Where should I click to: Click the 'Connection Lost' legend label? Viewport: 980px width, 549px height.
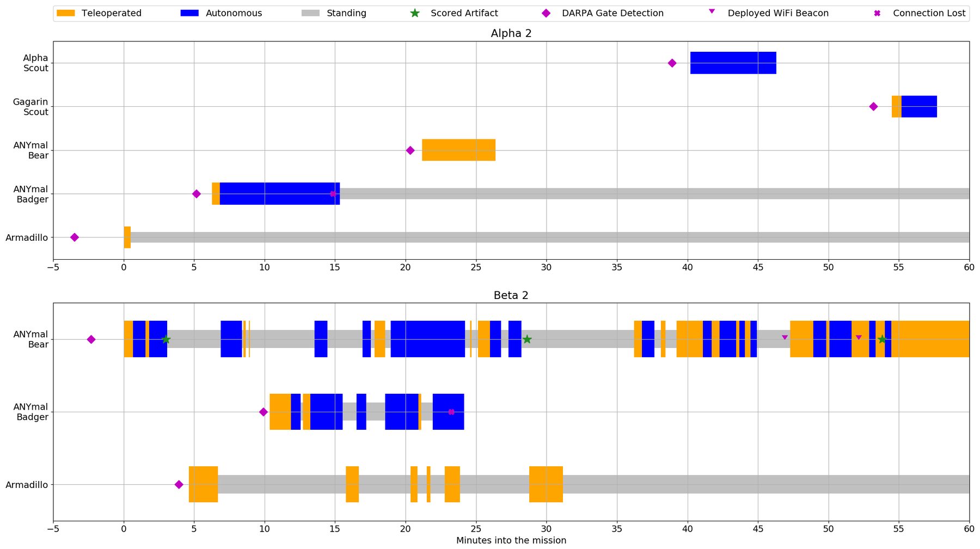929,13
